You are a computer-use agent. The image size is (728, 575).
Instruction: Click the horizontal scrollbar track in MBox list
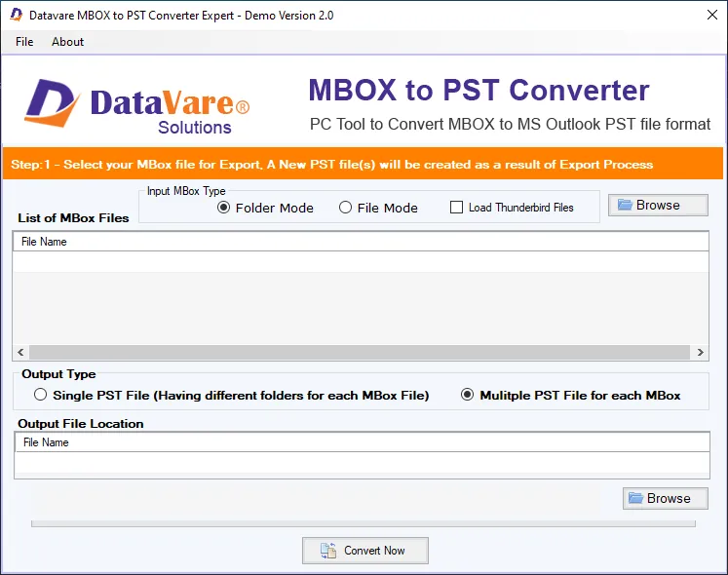click(360, 352)
